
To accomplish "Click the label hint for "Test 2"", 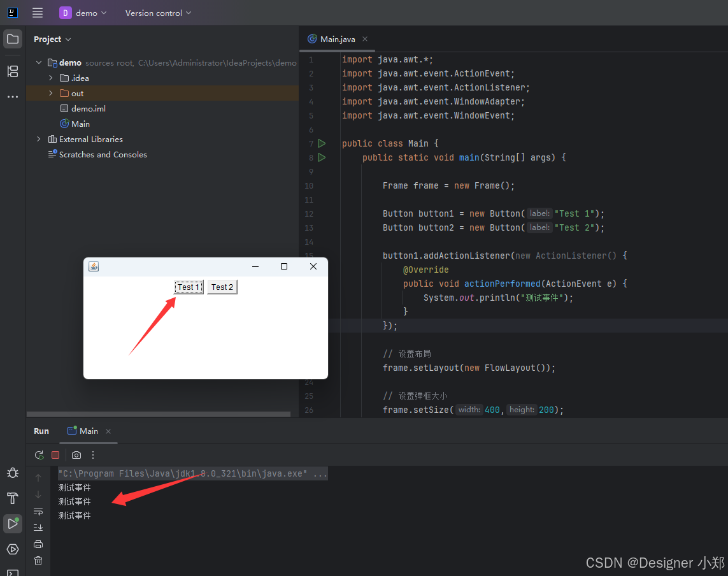I will [539, 227].
